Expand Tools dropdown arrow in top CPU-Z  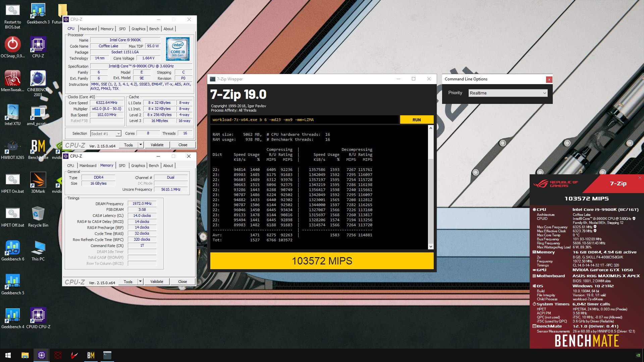tap(141, 145)
